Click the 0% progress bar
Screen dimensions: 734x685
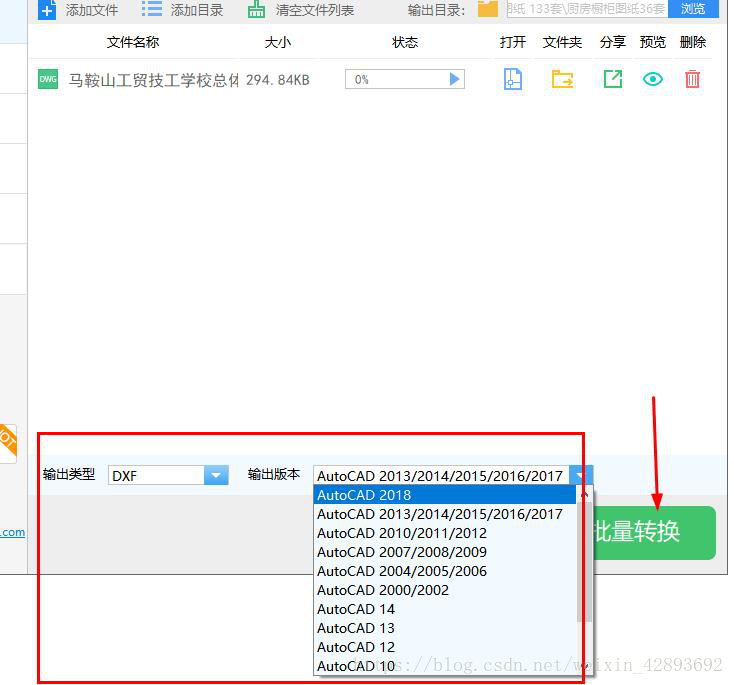pos(404,79)
